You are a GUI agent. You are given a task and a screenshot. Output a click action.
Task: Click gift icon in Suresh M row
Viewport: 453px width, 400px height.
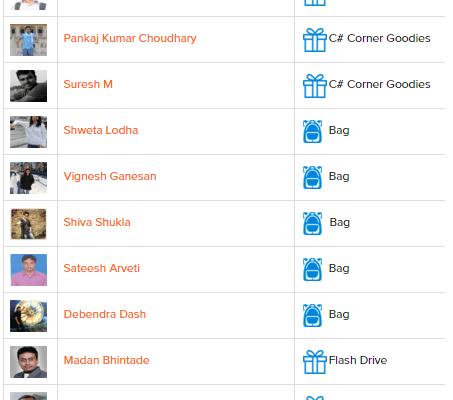click(315, 86)
